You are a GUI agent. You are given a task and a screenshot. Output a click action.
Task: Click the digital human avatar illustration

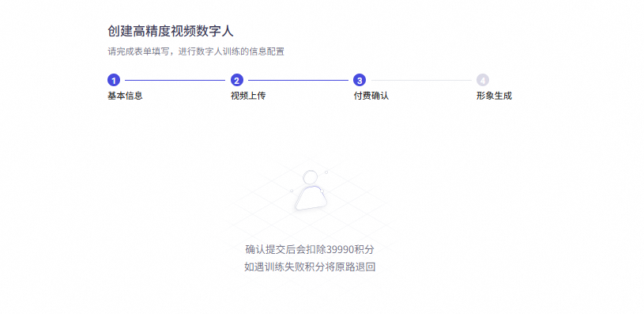[x=311, y=191]
